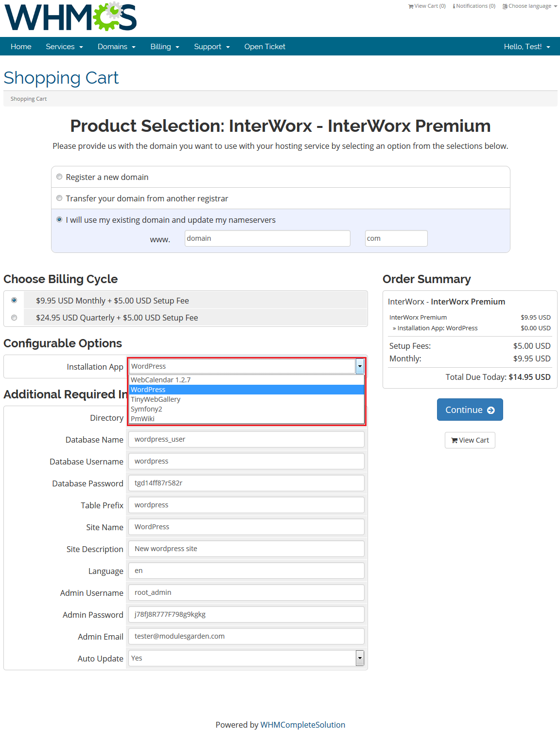Click the domain extension field containing com

(x=396, y=238)
